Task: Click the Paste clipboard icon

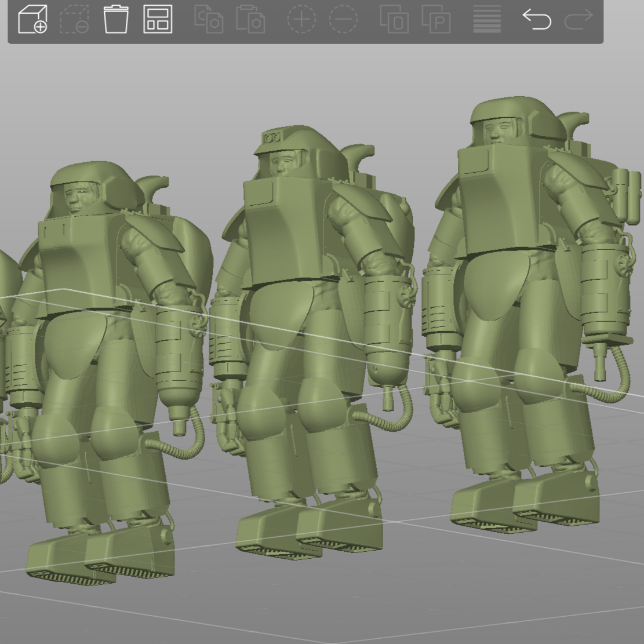Action: (x=250, y=19)
